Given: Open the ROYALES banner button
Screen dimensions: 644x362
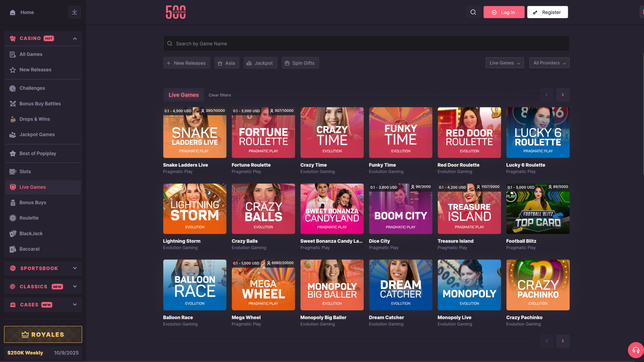Looking at the screenshot, I should [x=43, y=335].
